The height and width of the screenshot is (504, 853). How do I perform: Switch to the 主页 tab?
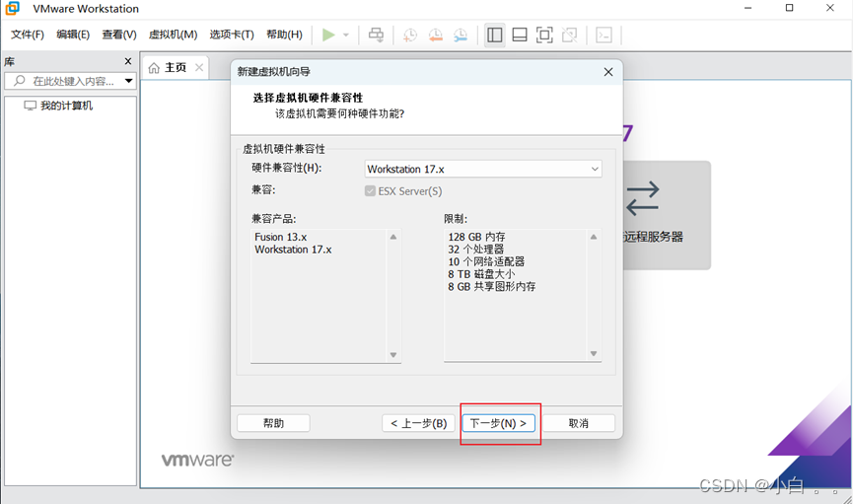(x=176, y=67)
